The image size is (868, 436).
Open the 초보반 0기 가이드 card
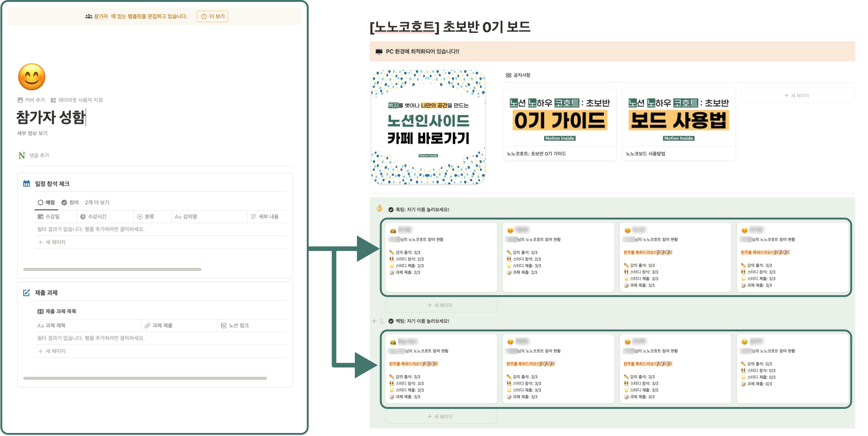click(x=559, y=124)
